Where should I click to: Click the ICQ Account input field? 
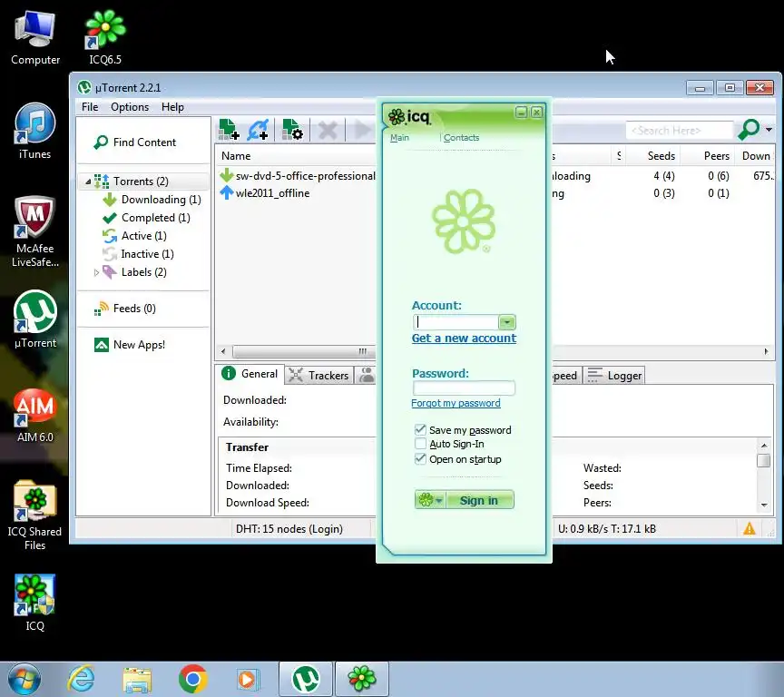456,322
